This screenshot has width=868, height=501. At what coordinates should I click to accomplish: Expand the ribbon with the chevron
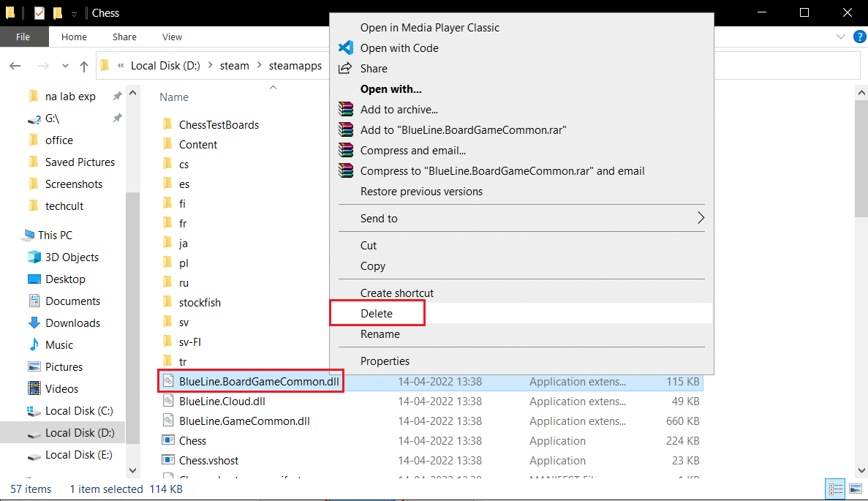(x=841, y=37)
